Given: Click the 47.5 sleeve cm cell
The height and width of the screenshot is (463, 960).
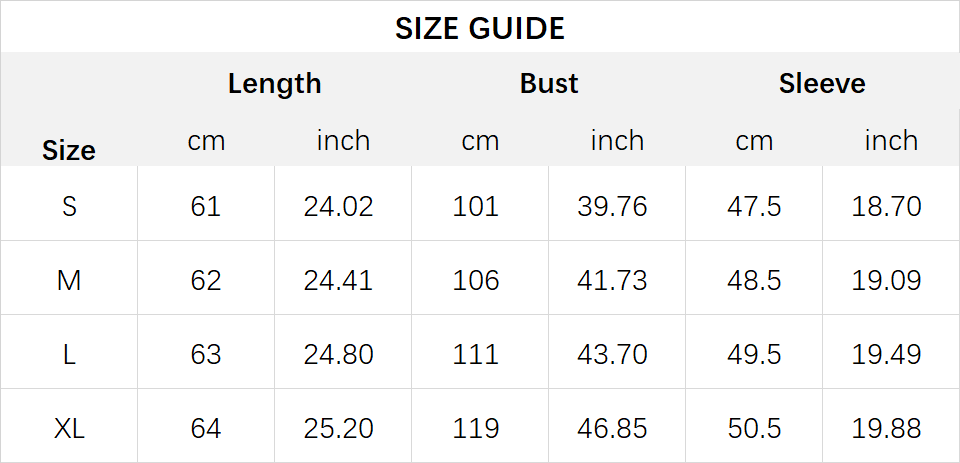Looking at the screenshot, I should point(754,206).
